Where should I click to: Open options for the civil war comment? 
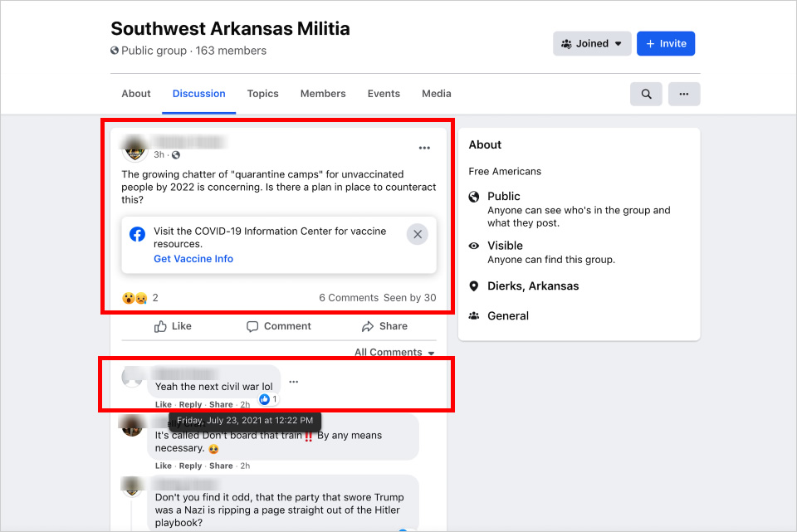(x=293, y=382)
